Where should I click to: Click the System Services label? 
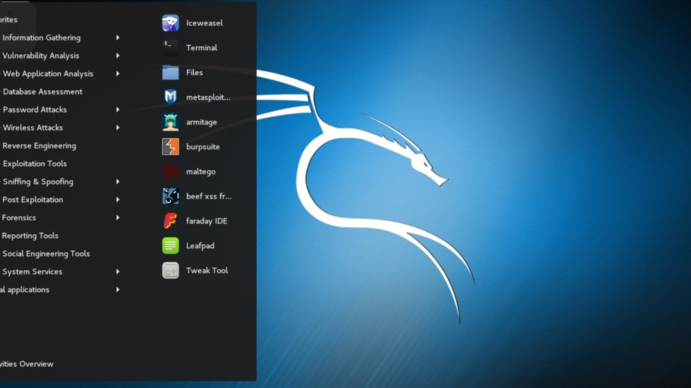(x=32, y=272)
